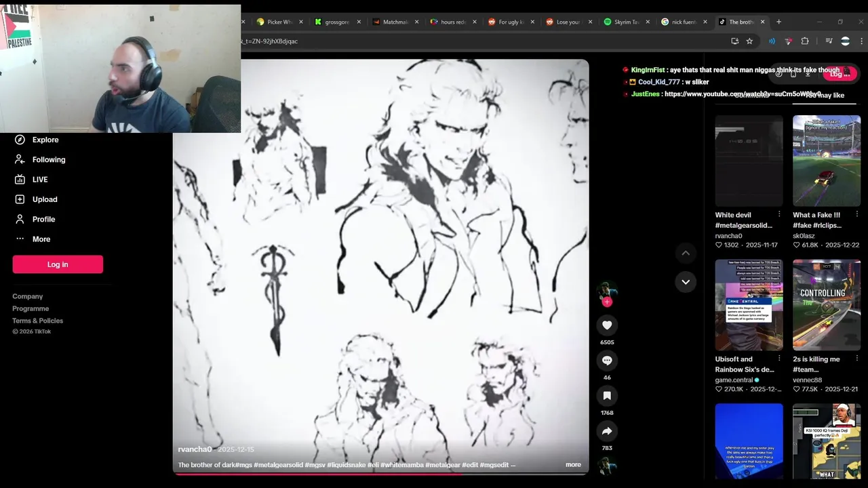Open sk0lasz creator profile link
This screenshot has width=868, height=488.
(804, 236)
